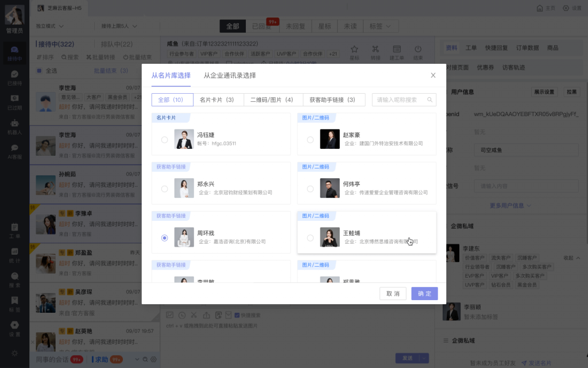Open 已过期 section in left sidebar
Viewport: 588px width, 368px height.
pos(14,102)
